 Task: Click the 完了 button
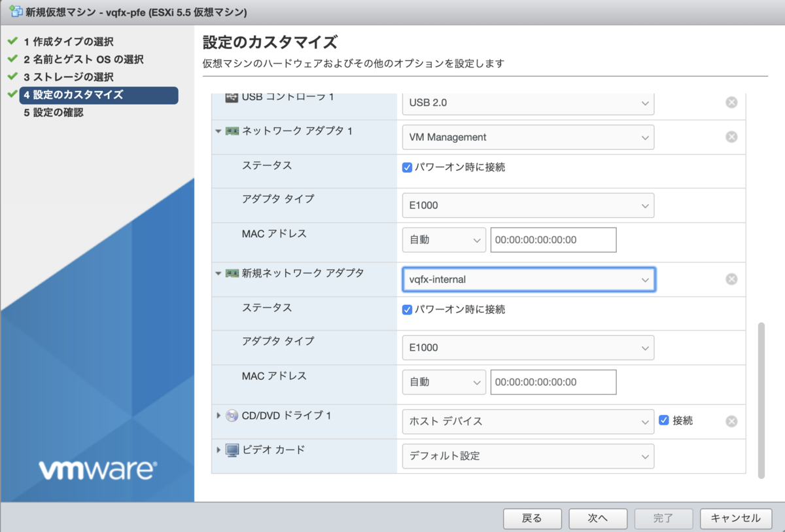(663, 518)
